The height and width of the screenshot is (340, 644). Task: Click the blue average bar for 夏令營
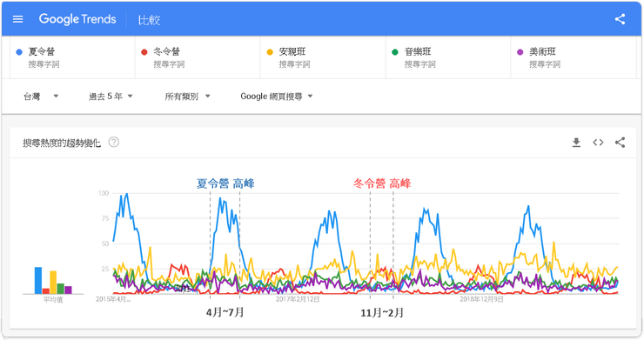coord(38,281)
